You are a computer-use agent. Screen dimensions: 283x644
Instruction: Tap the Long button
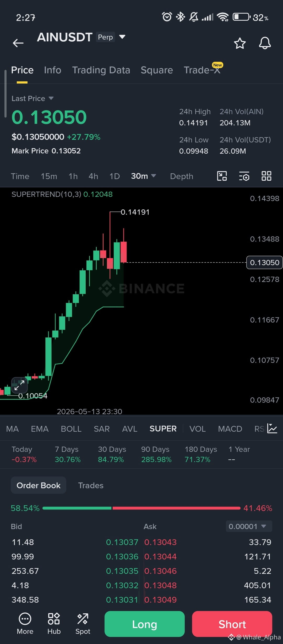[x=145, y=624]
